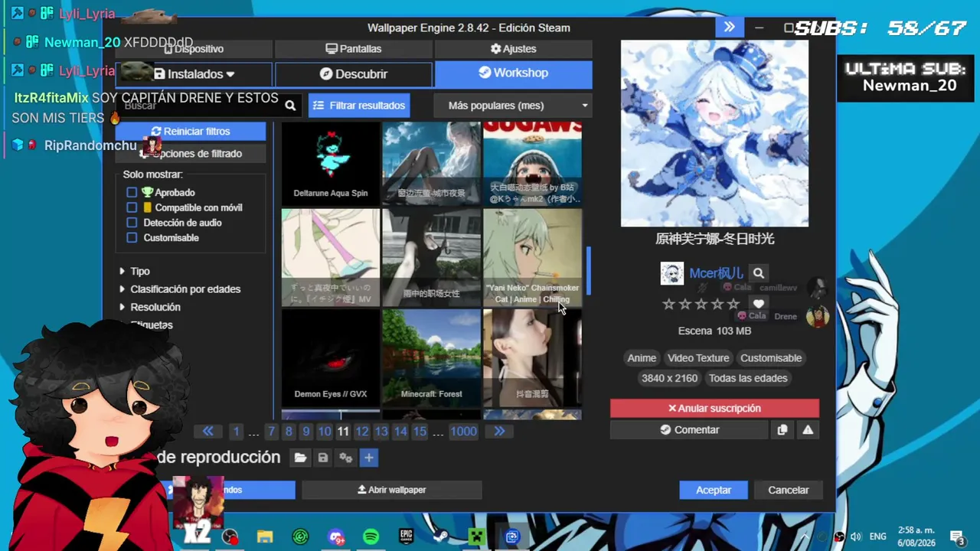Open the Pantallas tab

[x=354, y=49]
